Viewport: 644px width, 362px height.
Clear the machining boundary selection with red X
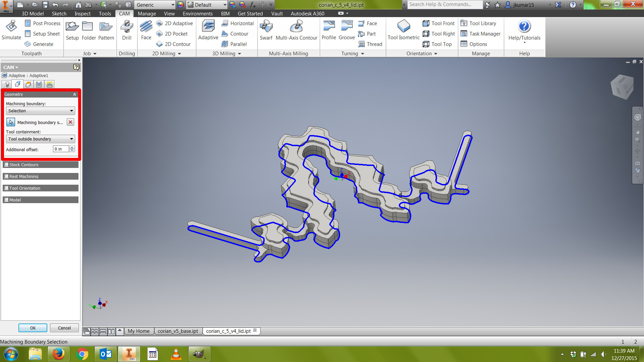[x=70, y=122]
